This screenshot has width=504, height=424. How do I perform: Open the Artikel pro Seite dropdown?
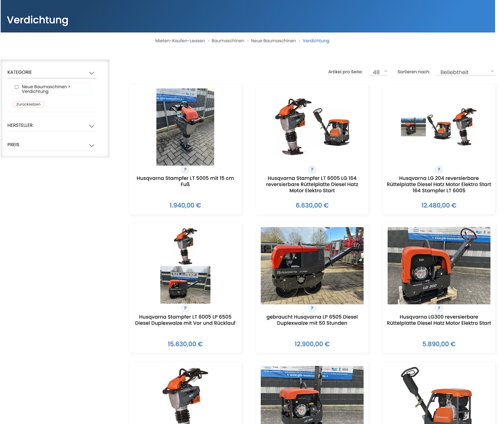378,72
